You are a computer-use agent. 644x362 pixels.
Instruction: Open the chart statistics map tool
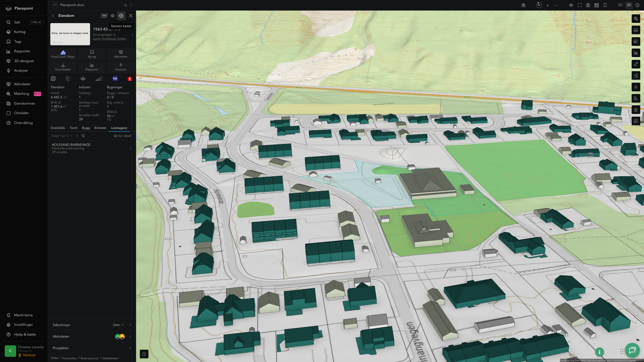coord(636,53)
